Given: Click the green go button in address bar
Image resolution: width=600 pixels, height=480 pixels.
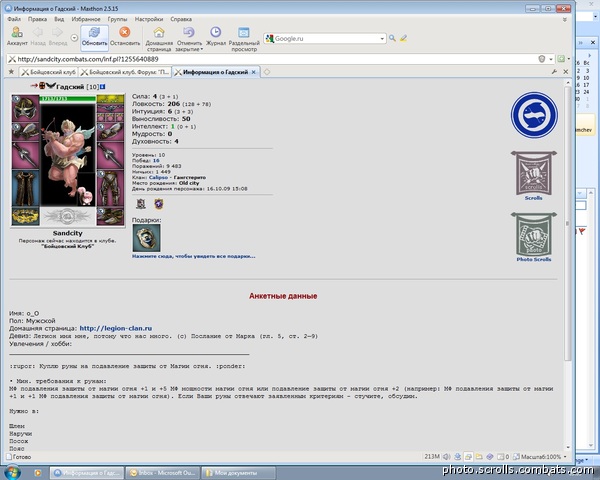Looking at the screenshot, I should tap(561, 59).
